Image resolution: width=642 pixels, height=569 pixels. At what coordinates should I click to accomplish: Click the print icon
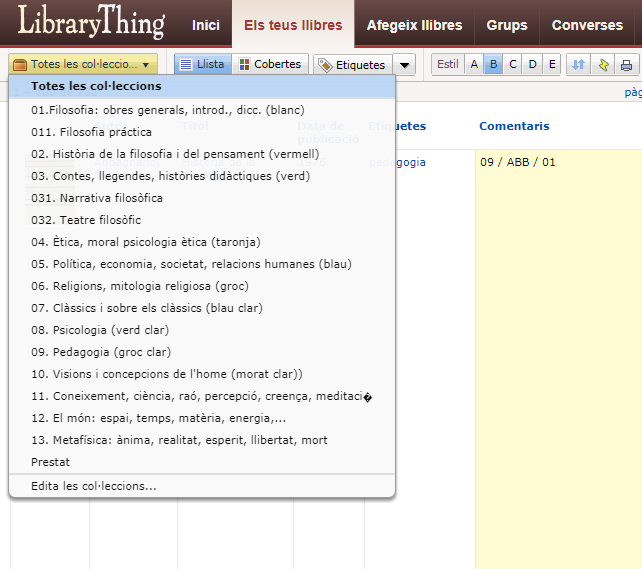tap(626, 65)
